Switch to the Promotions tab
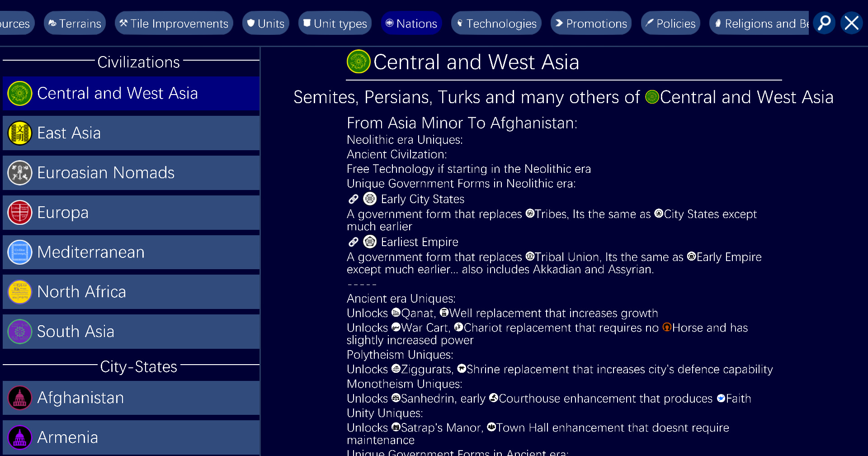868x456 pixels. tap(591, 23)
